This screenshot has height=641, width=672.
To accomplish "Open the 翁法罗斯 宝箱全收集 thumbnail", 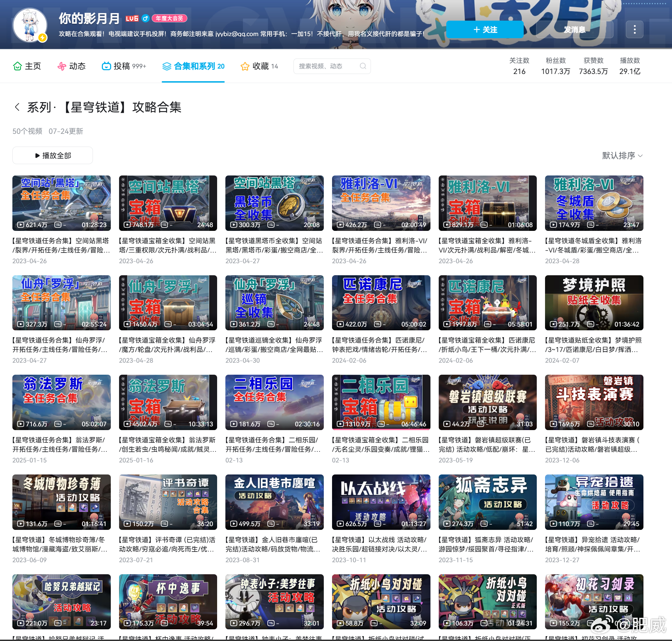I will click(x=168, y=402).
